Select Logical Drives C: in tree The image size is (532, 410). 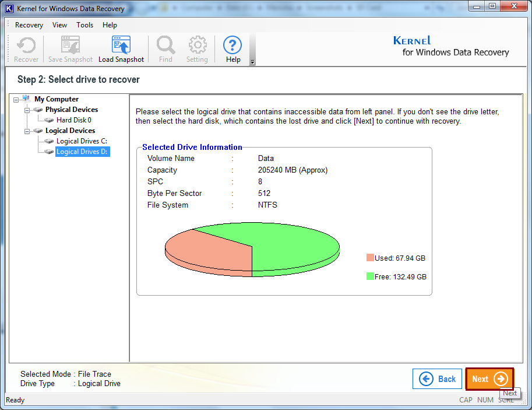[x=82, y=141]
